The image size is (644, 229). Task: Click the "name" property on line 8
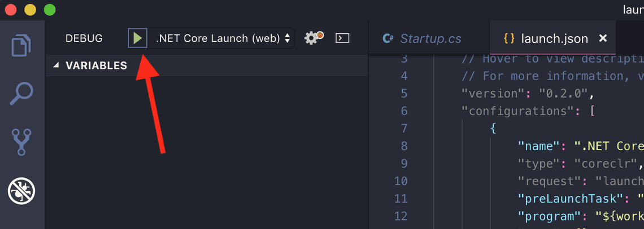[539, 146]
